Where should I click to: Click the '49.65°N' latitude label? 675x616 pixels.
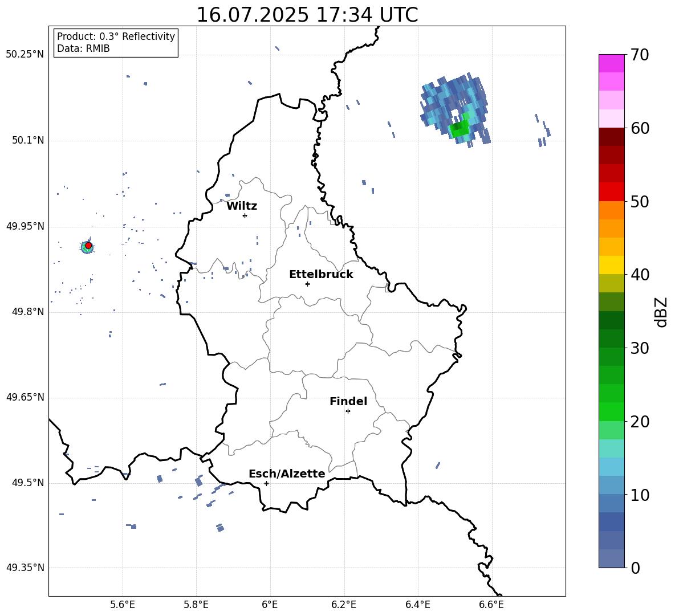click(x=25, y=397)
